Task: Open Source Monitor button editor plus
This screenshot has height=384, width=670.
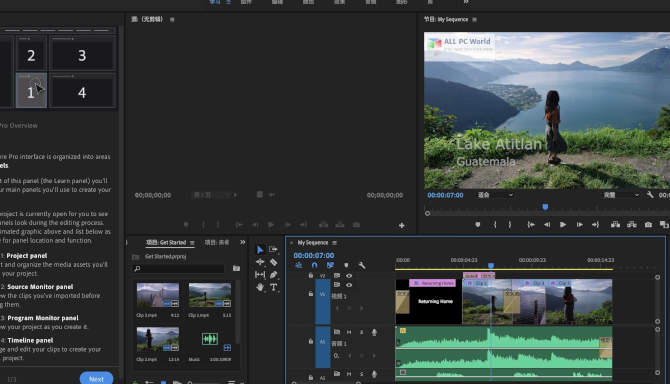Action: (x=402, y=225)
